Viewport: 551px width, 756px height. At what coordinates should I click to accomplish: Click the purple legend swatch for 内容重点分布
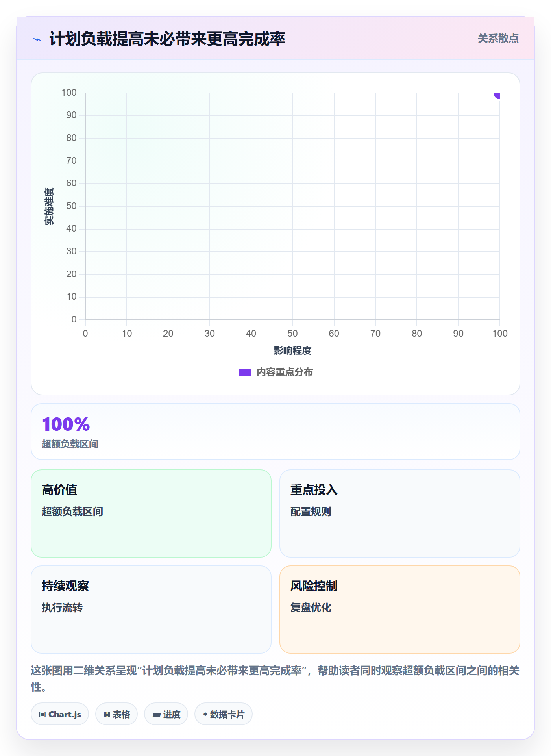(244, 372)
